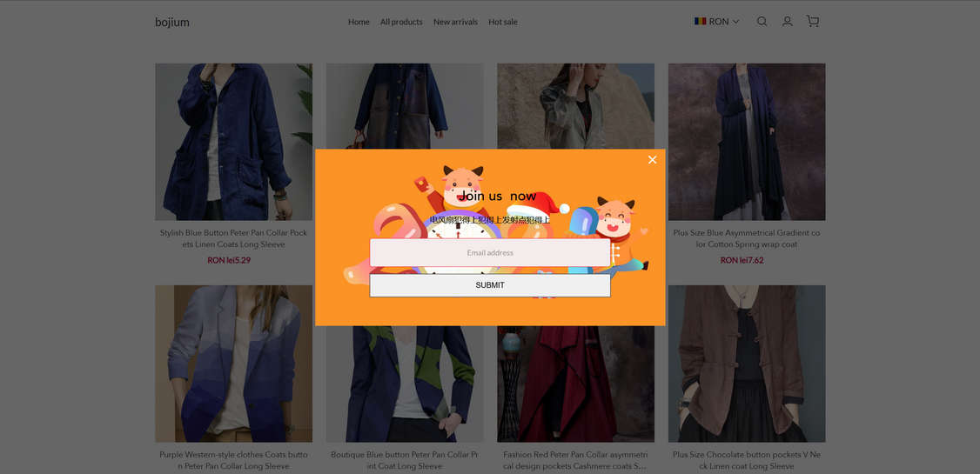980x474 pixels.
Task: Open Stylish Blue Button Peter Pan Collar coat image
Action: (234, 142)
